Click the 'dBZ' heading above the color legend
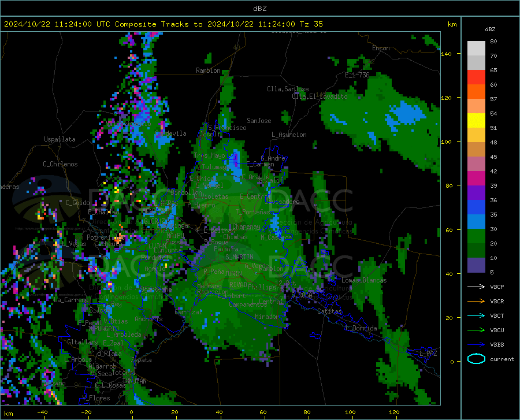This screenshot has width=520, height=420. pyautogui.click(x=490, y=29)
